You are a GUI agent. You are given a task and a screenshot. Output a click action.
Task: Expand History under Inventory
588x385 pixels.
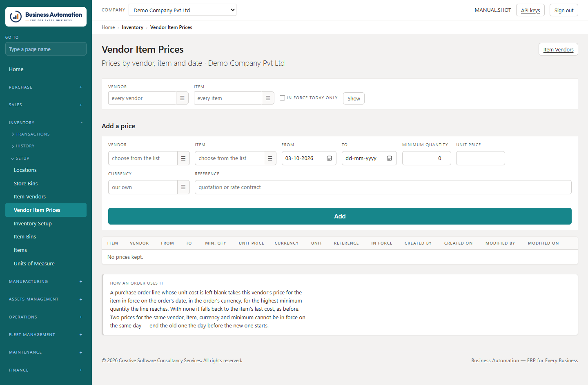(23, 146)
